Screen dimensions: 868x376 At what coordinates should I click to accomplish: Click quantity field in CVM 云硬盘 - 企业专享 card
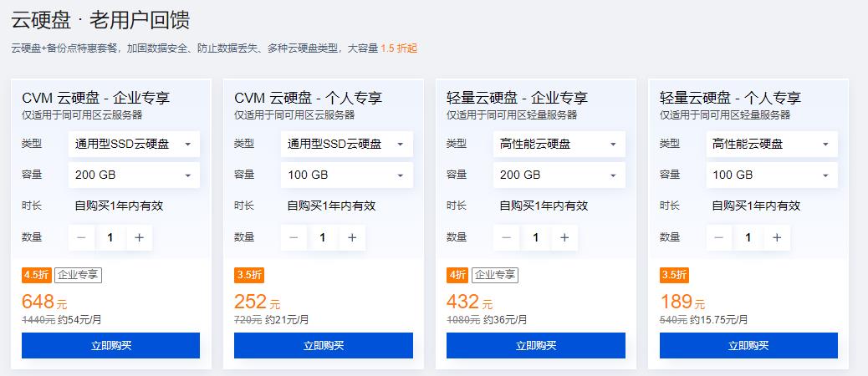(x=110, y=238)
